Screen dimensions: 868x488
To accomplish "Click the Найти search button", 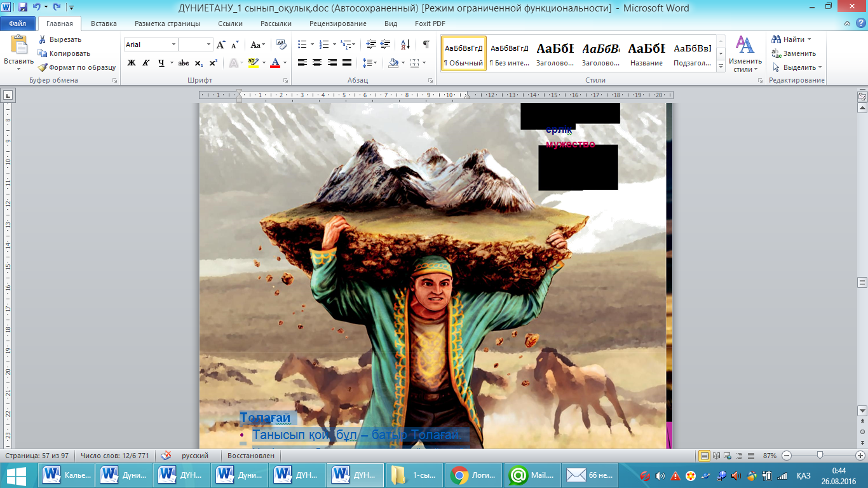I will point(793,39).
